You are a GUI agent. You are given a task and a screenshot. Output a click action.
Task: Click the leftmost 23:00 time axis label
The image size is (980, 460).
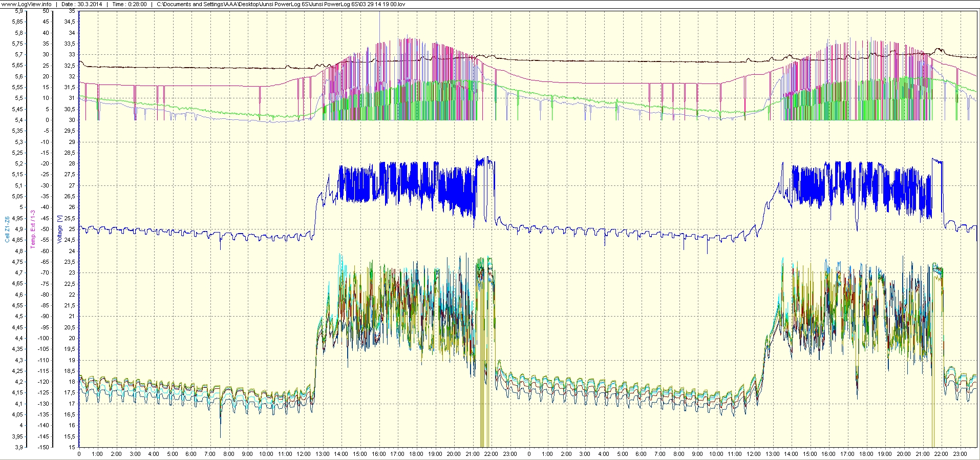(510, 454)
